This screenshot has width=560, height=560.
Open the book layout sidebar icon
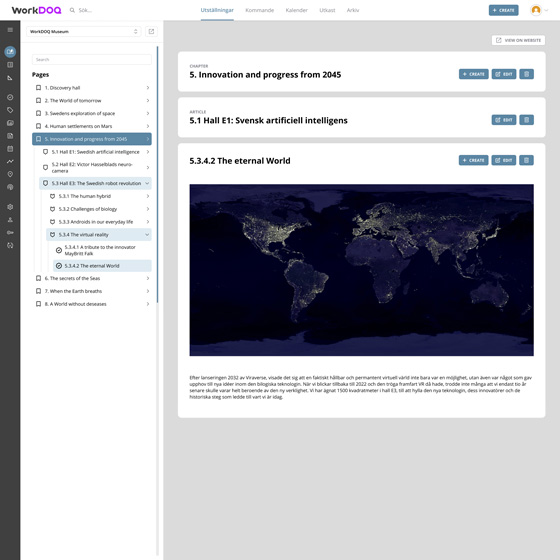coord(10,65)
